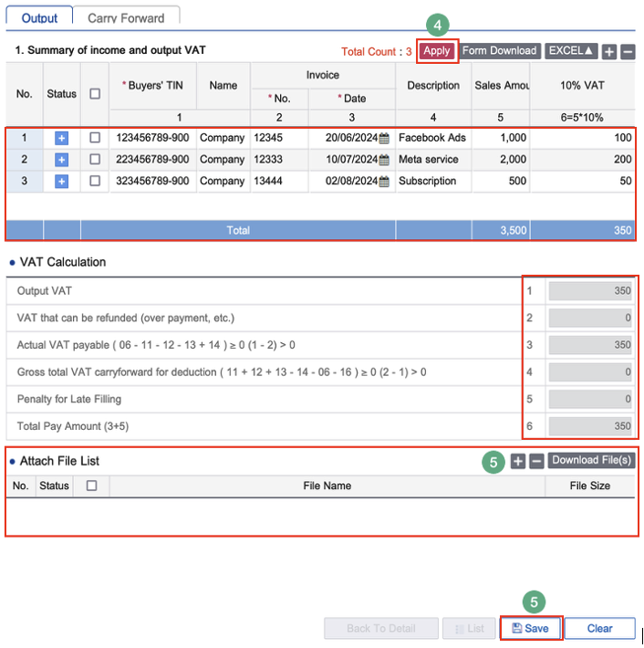
Task: Tick the select-all checkbox in Attach File List header
Action: [92, 486]
